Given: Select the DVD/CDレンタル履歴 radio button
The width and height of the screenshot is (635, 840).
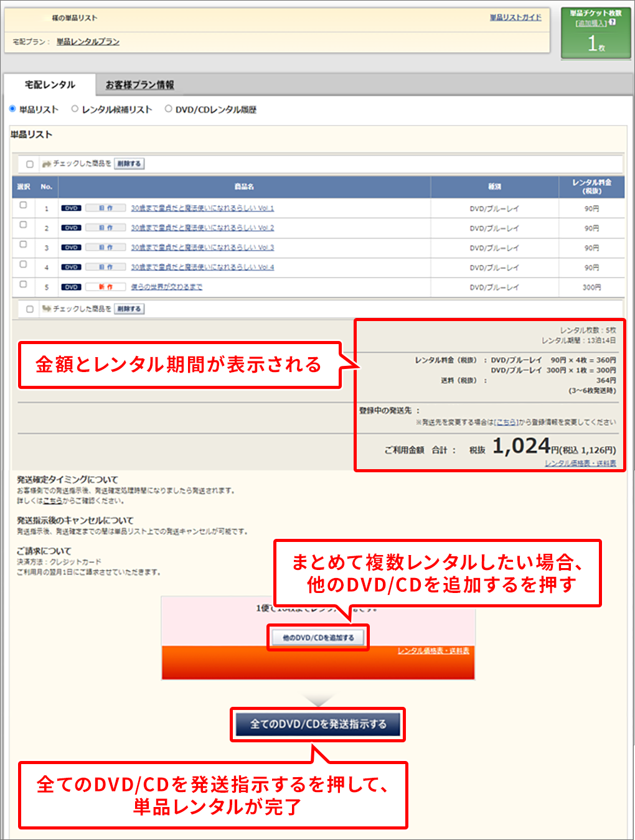Looking at the screenshot, I should pos(168,109).
